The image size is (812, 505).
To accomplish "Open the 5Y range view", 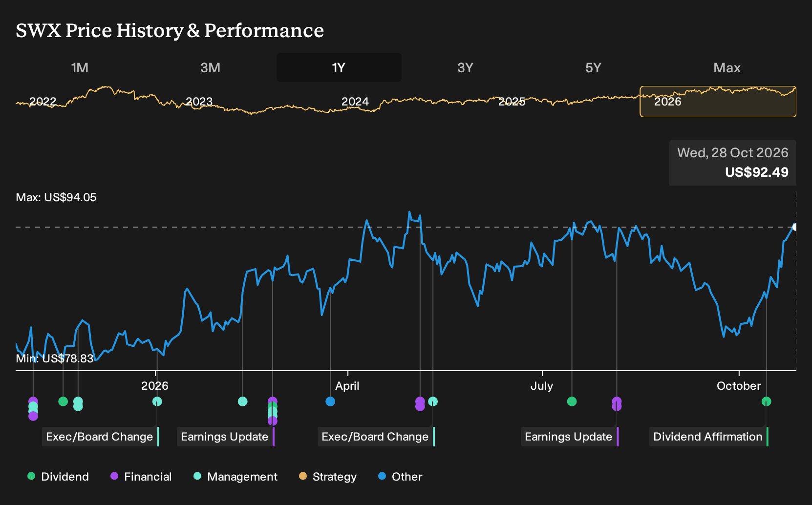I will click(x=593, y=67).
